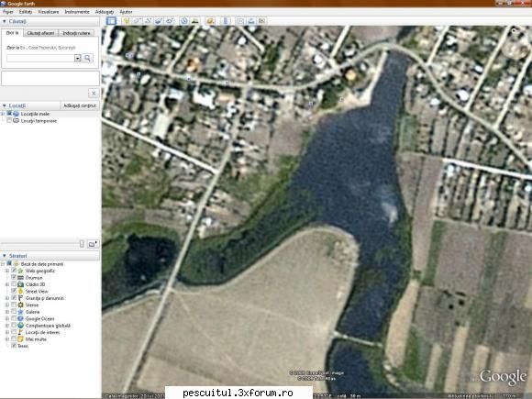Click the Add Image Overlay toolbar icon
The height and width of the screenshot is (399, 532).
pos(159,21)
